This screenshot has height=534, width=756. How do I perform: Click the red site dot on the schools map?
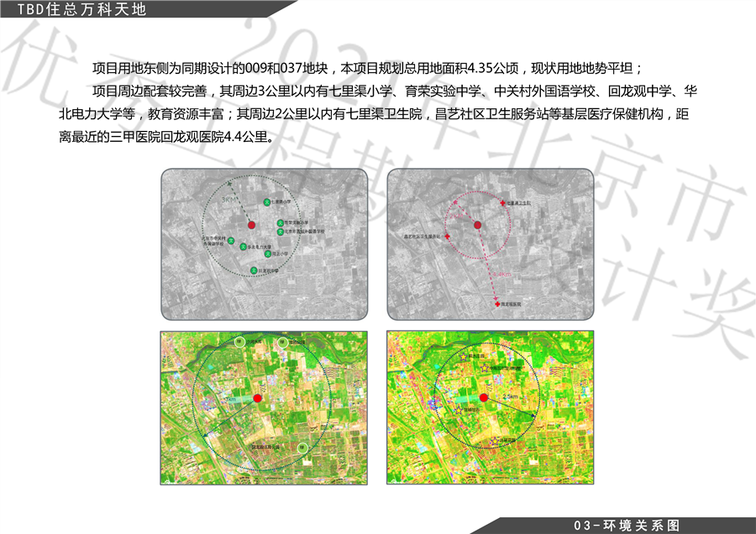pos(251,225)
